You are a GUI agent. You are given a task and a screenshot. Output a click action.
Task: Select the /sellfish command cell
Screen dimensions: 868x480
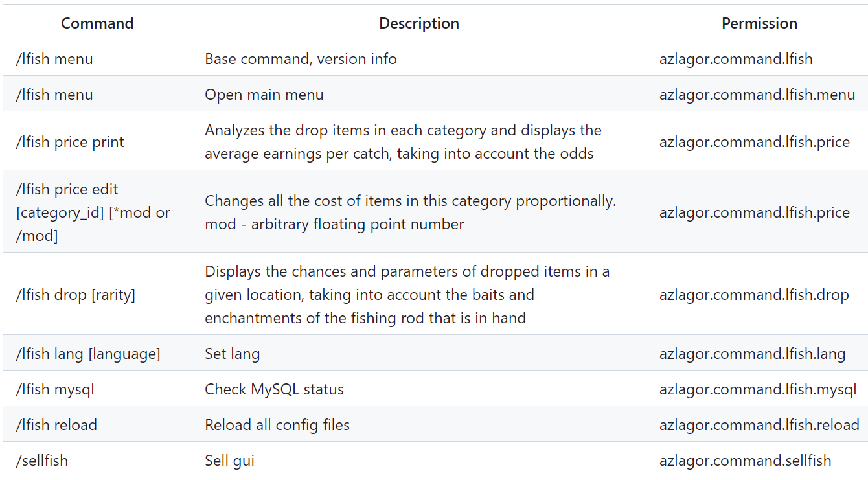97,461
